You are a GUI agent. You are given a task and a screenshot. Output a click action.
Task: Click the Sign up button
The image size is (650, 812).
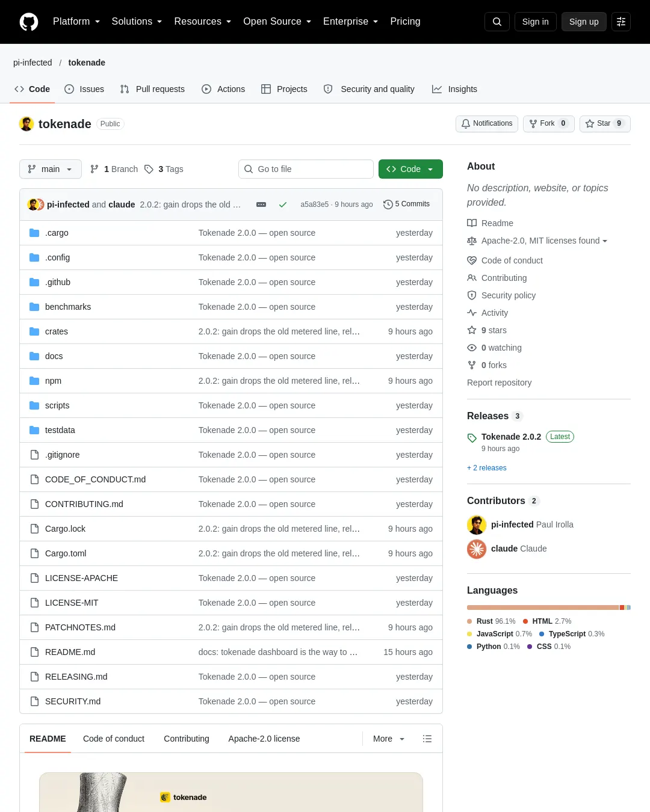[584, 22]
